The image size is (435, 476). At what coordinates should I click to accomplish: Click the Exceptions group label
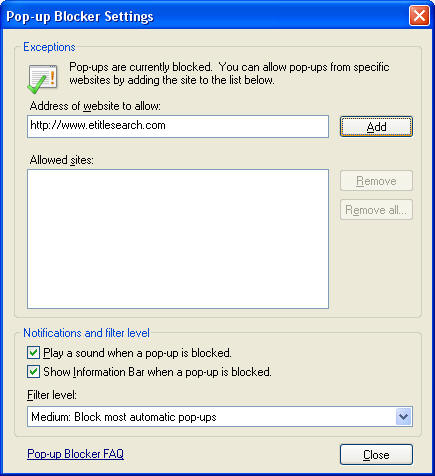point(49,47)
